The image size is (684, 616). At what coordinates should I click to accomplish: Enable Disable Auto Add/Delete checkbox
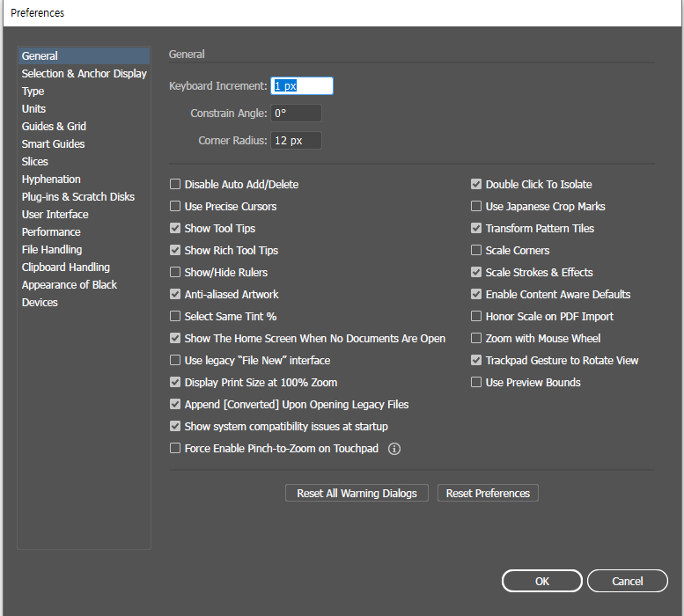coord(175,184)
